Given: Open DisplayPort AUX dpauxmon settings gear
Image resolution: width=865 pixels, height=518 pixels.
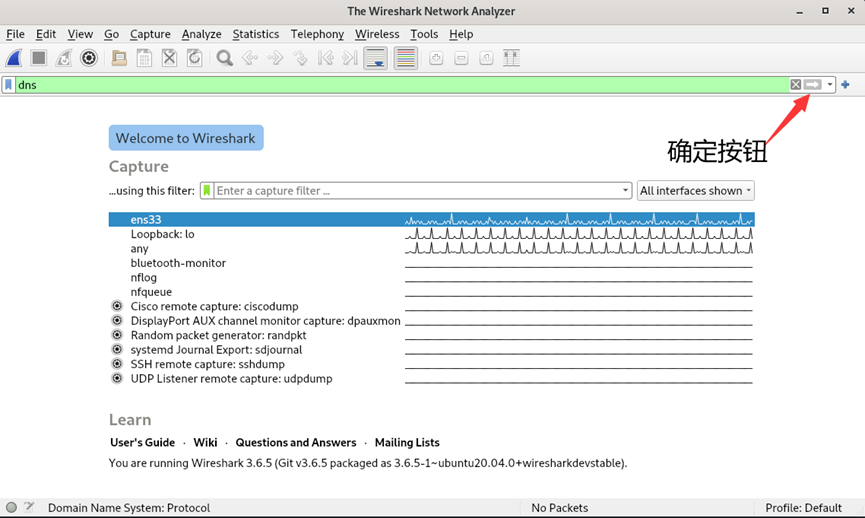Looking at the screenshot, I should pos(117,321).
